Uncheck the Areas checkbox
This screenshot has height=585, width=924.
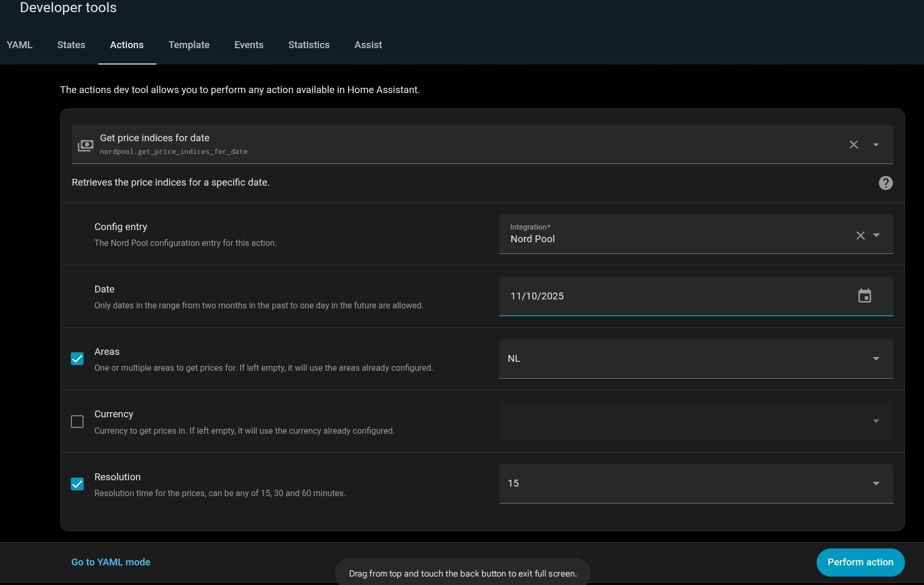[77, 359]
